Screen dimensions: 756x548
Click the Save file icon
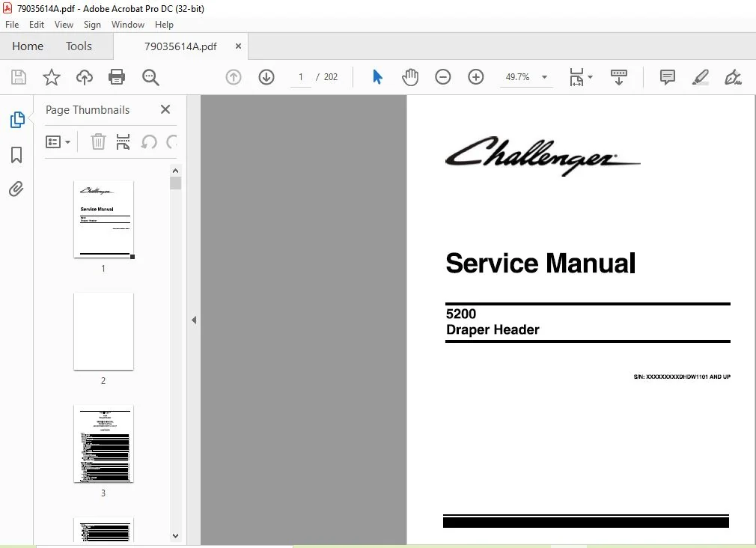(19, 77)
